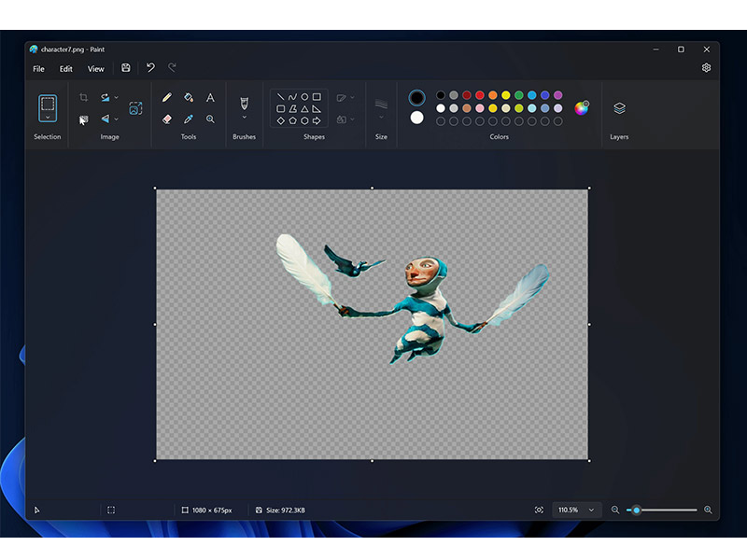This screenshot has width=747, height=560.
Task: Open the shape Fill dropdown
Action: point(345,119)
